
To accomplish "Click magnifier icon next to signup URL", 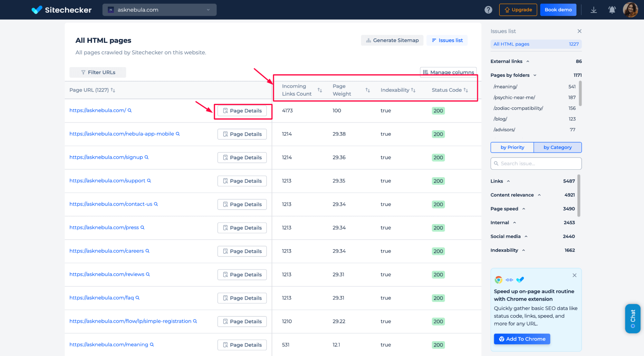I will [146, 157].
